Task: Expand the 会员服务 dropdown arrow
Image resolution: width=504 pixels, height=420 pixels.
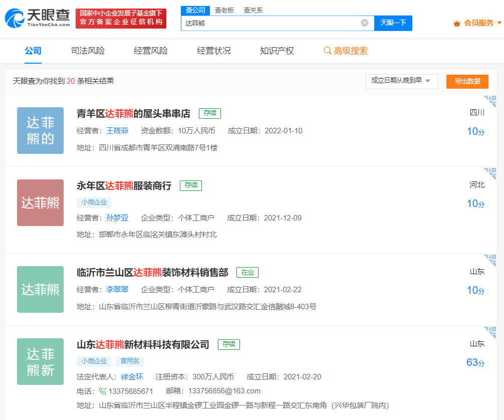Action: (x=499, y=23)
